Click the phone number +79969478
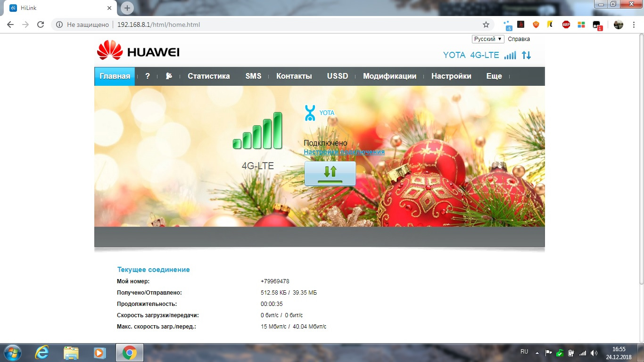 275,281
